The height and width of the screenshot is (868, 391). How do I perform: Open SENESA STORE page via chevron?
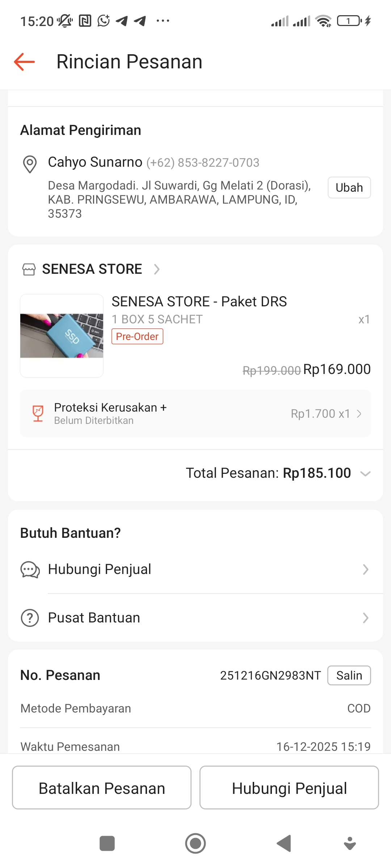point(157,269)
